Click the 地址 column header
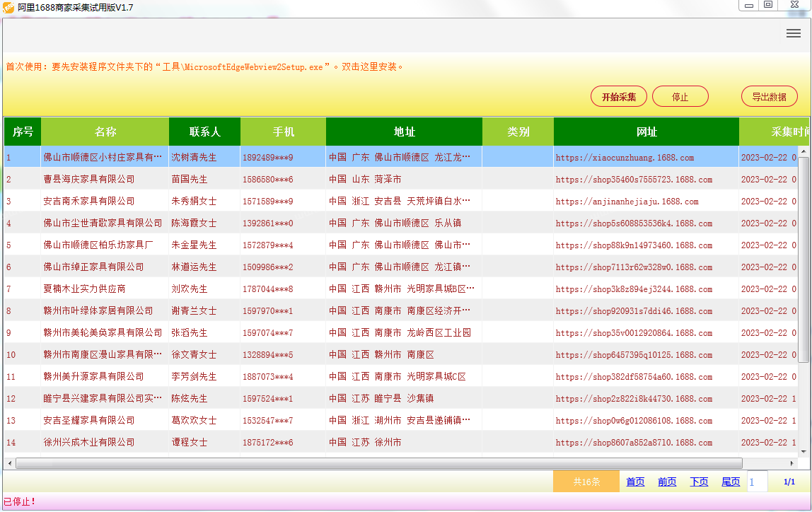This screenshot has height=512, width=812. (405, 132)
